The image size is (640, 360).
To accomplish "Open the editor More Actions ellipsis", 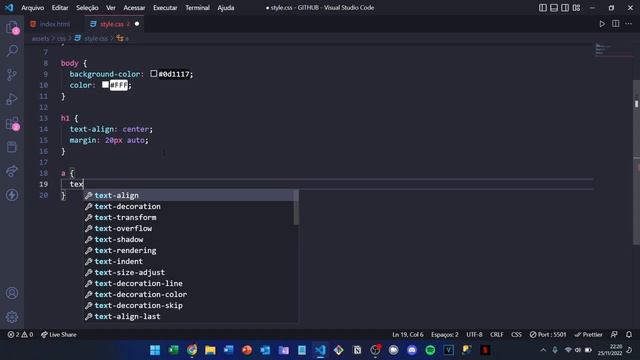I will [629, 24].
